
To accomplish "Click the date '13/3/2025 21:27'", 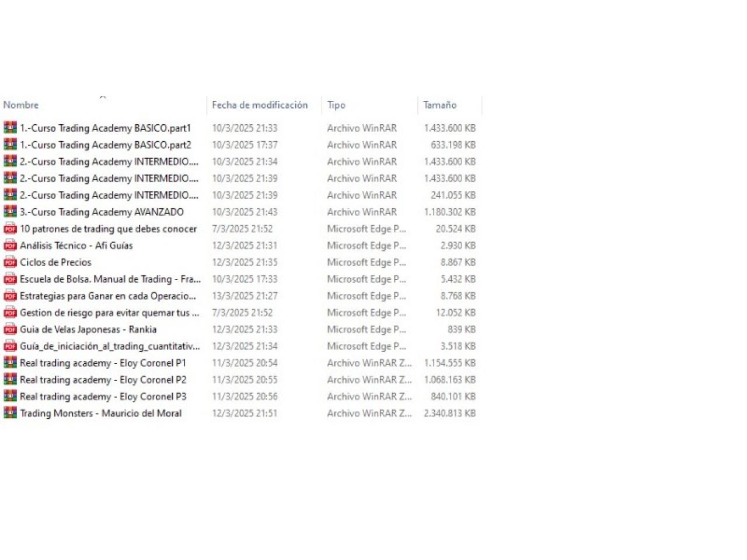I will [245, 296].
